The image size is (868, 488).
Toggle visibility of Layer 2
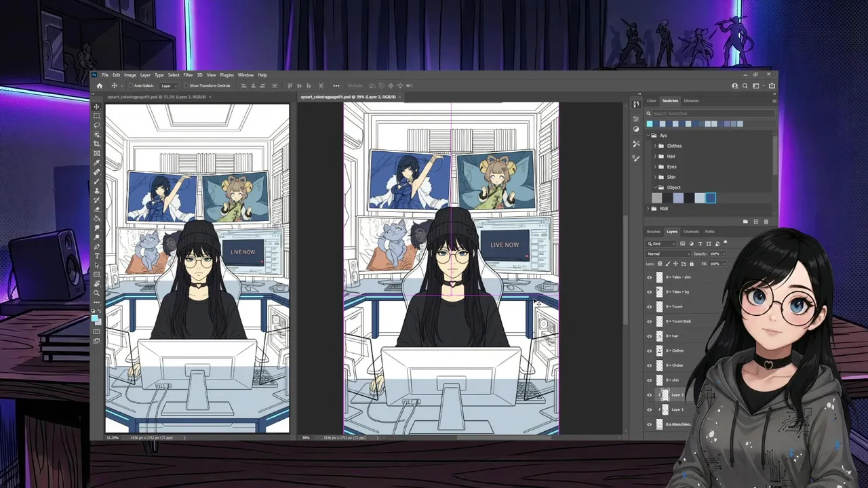[649, 394]
